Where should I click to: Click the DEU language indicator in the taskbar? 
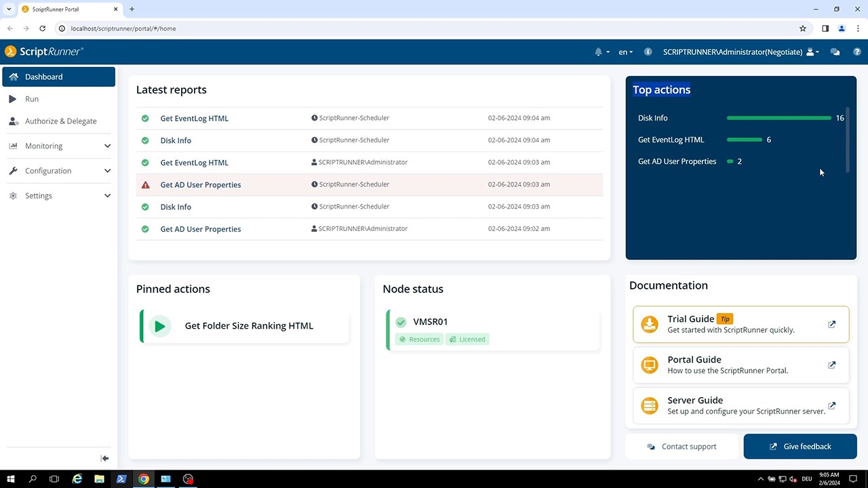pos(807,479)
